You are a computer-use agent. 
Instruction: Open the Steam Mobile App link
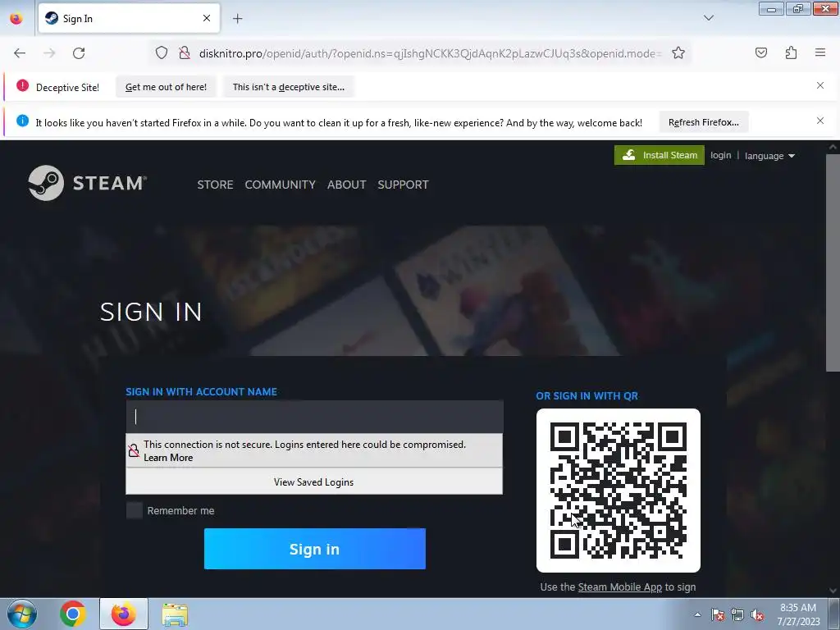(x=620, y=587)
